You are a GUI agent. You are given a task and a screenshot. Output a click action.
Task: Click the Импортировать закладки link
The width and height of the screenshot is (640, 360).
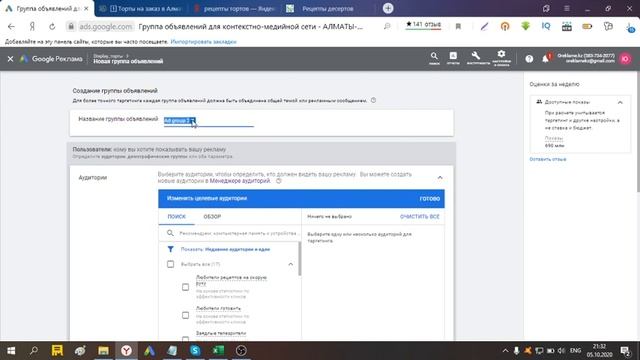(203, 42)
